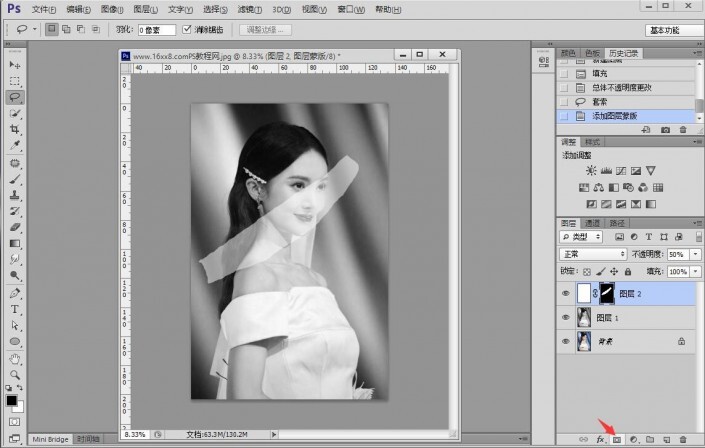Open the Mini Bridge panel tab
This screenshot has width=705, height=448.
(x=50, y=439)
